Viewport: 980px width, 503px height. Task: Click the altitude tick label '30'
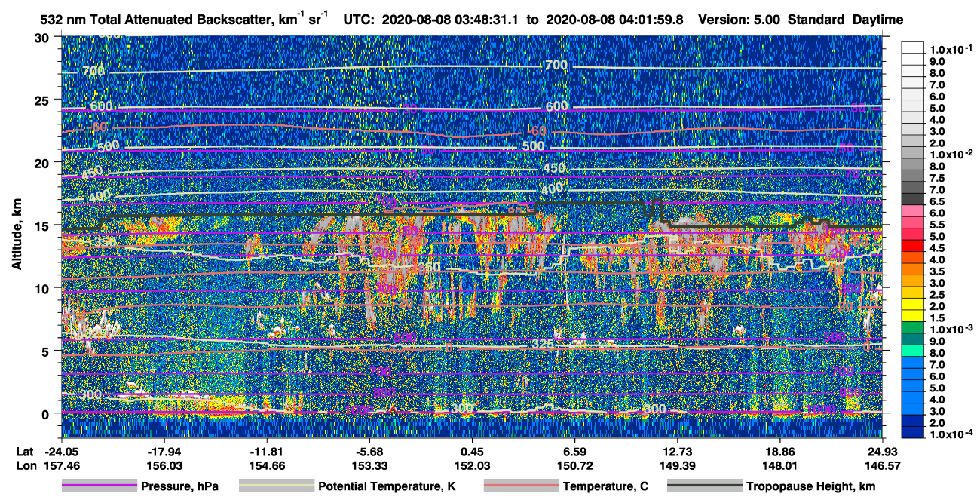[x=44, y=37]
